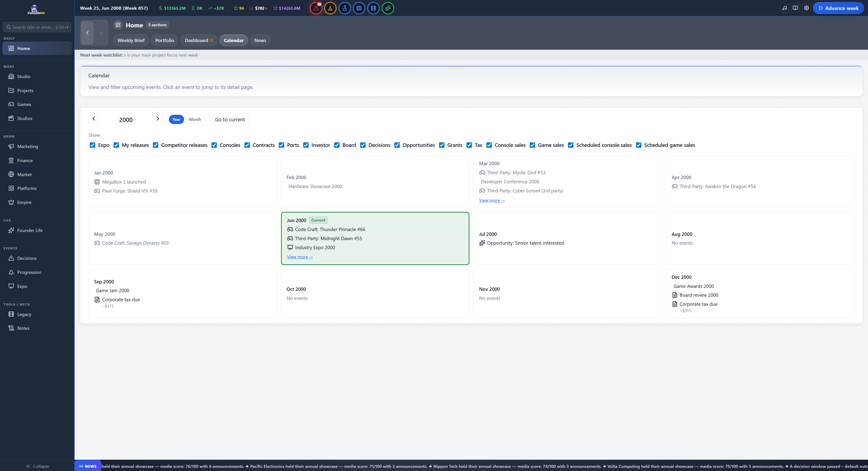Viewport: 868px width, 471px height.
Task: Toggle the Contracts filter checkbox
Action: pos(247,145)
